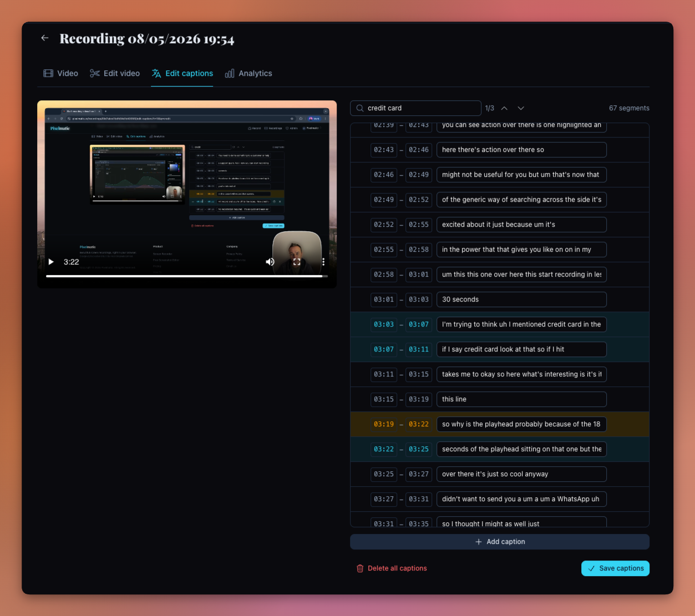Click end time 02:55 timestamp
Screen dimensions: 695x616
(419, 225)
